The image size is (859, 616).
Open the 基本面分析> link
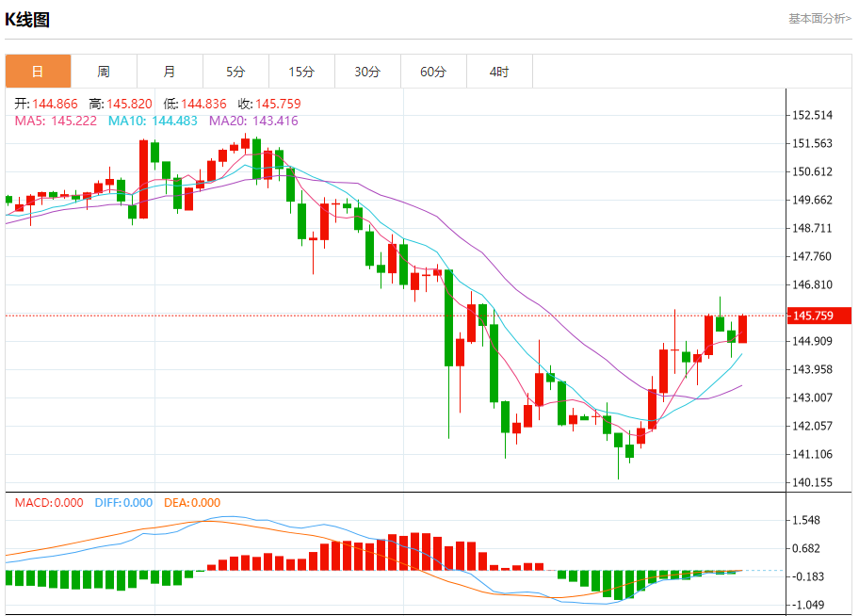(x=819, y=19)
